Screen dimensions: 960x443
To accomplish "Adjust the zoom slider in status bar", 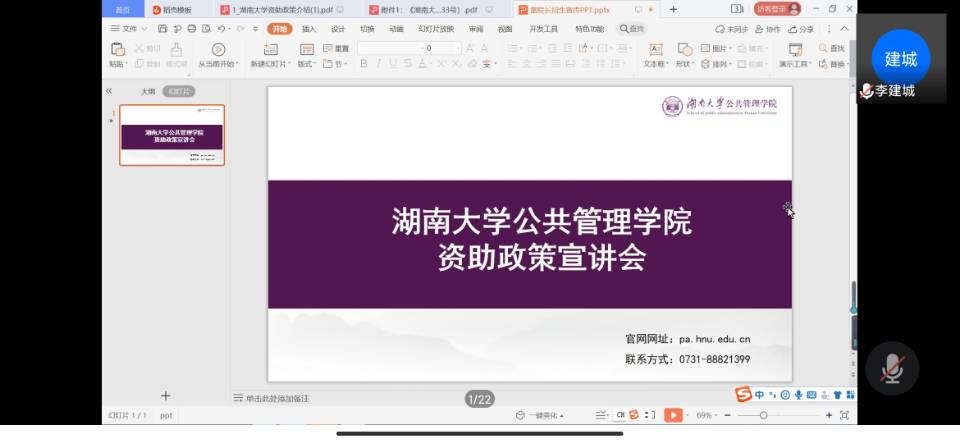I will tap(763, 415).
